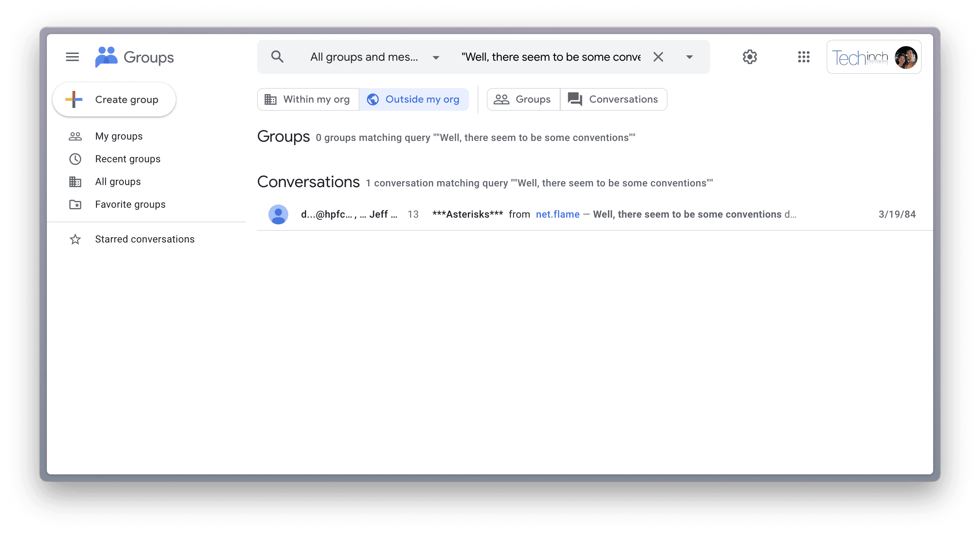Open the settings gear menu
This screenshot has height=534, width=980.
click(x=750, y=57)
